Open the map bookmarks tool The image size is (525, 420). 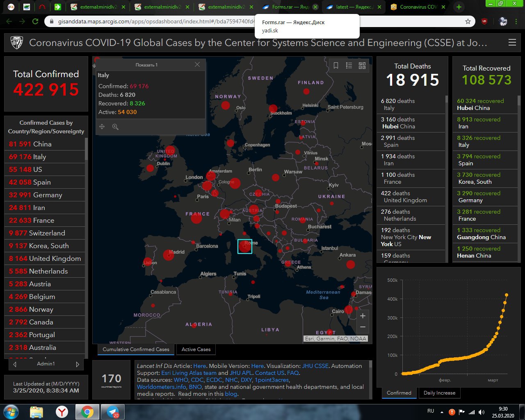(336, 65)
